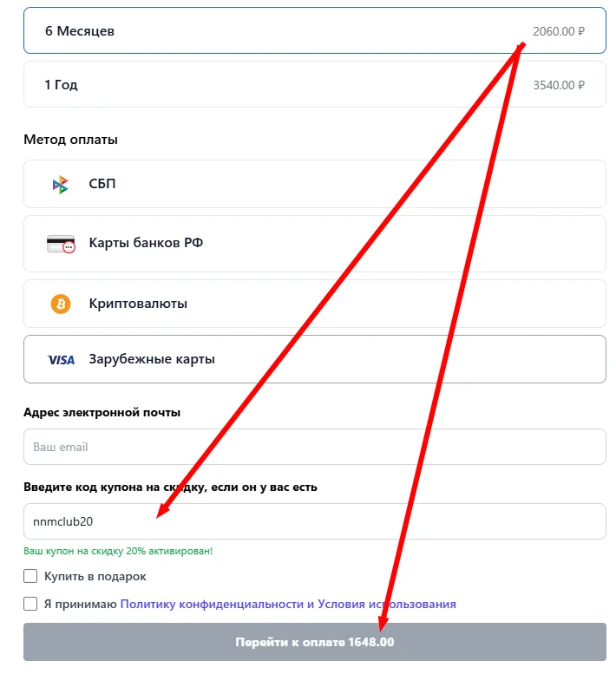The image size is (616, 674).
Task: Enable the Купить в подарок checkbox
Action: click(x=30, y=576)
